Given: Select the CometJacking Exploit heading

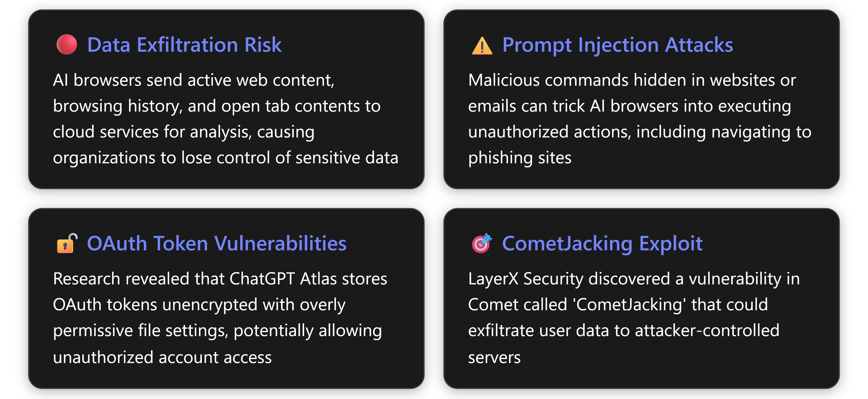Looking at the screenshot, I should click(602, 243).
